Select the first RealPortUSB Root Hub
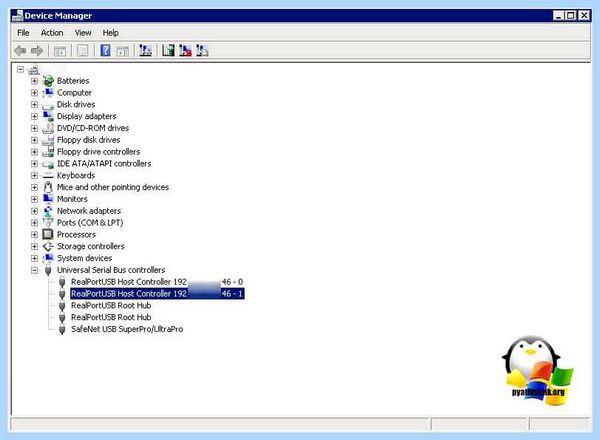600x440 pixels. tap(111, 306)
